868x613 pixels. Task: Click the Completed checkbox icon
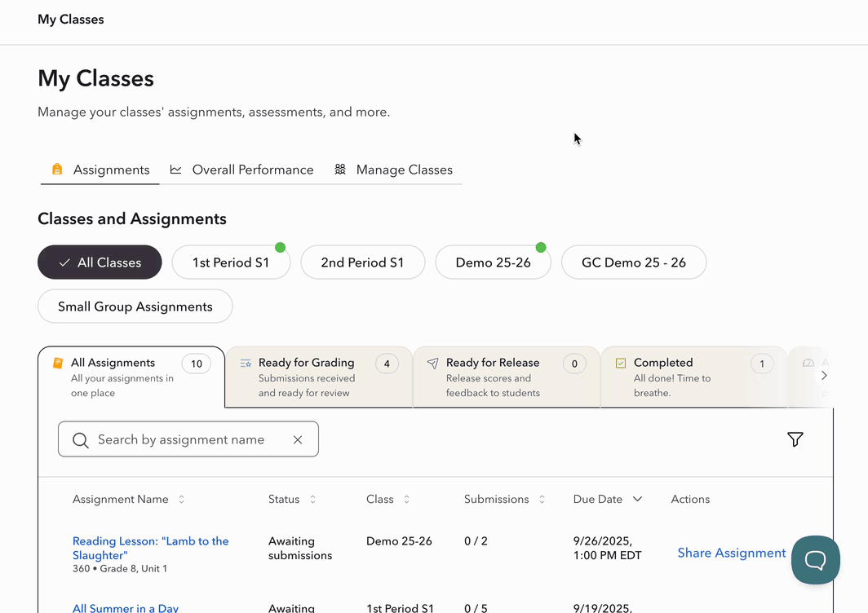click(621, 363)
